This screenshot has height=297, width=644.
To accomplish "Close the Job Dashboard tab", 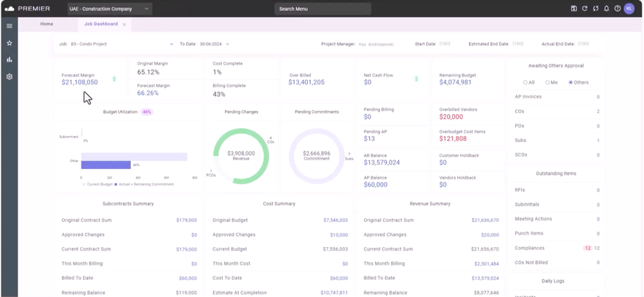I will pyautogui.click(x=124, y=24).
